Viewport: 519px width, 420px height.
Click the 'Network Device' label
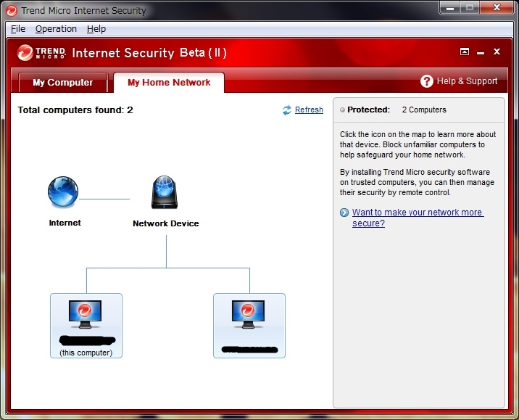[166, 223]
